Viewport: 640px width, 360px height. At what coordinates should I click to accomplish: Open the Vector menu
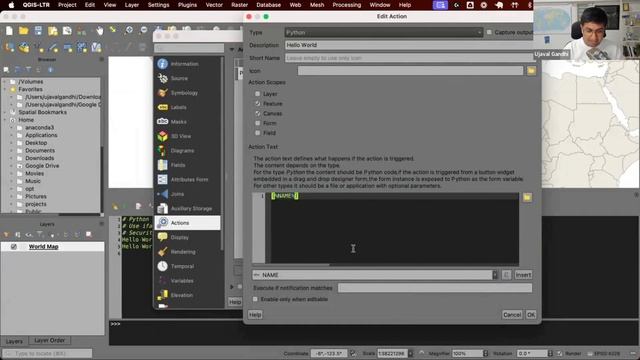click(214, 5)
